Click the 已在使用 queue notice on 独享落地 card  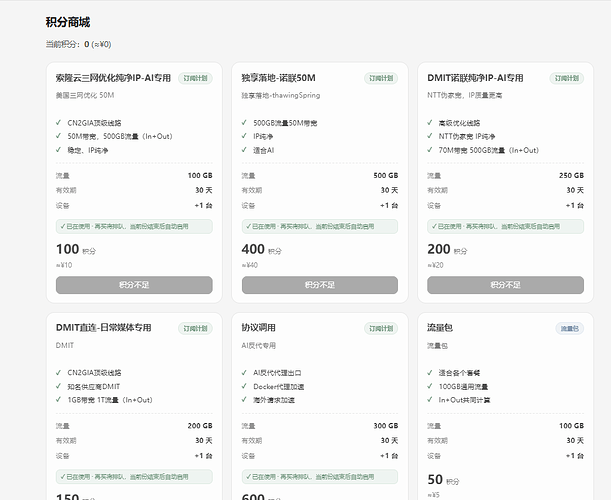(320, 226)
